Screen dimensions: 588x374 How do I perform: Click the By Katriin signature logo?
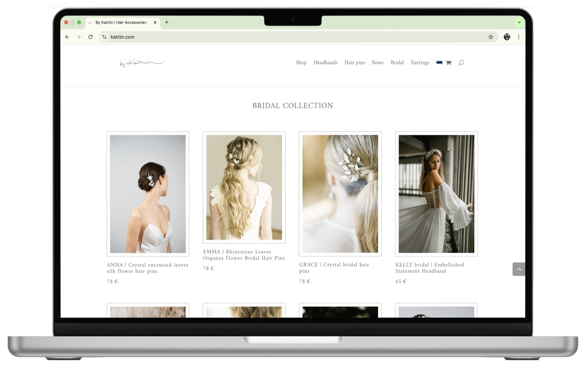tap(141, 63)
